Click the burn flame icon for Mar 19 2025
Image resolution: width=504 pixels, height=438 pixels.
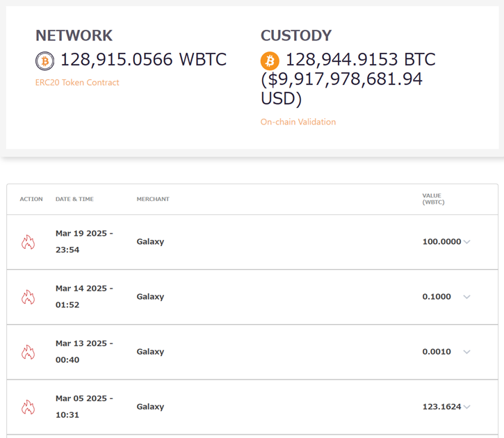28,242
